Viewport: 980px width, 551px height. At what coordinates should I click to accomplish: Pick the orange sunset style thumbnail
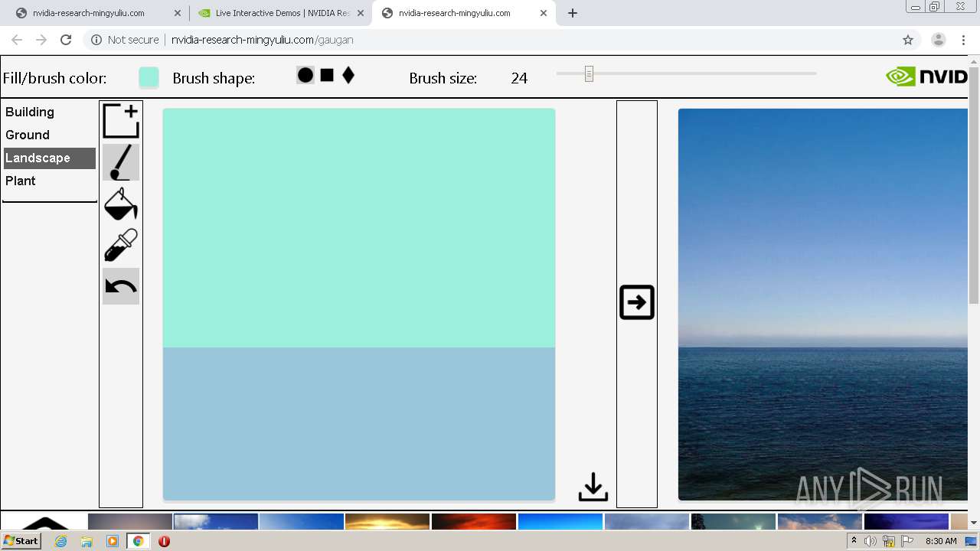pyautogui.click(x=387, y=522)
